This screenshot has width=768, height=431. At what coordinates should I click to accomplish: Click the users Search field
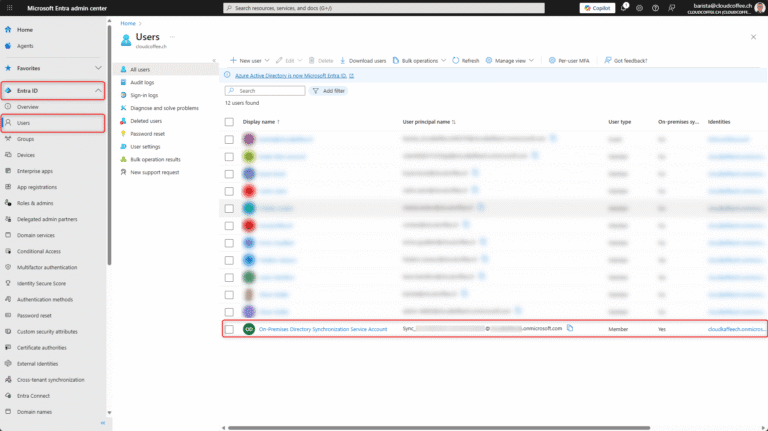pos(265,91)
